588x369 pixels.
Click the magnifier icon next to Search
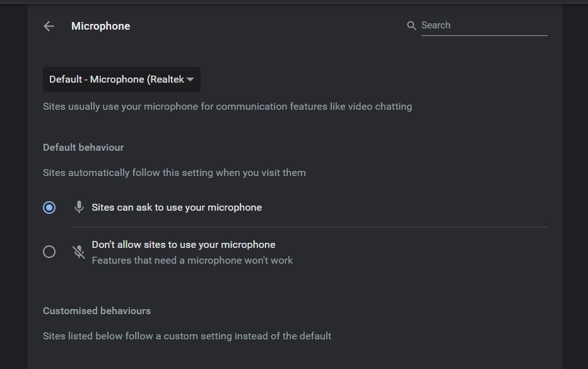pyautogui.click(x=411, y=26)
